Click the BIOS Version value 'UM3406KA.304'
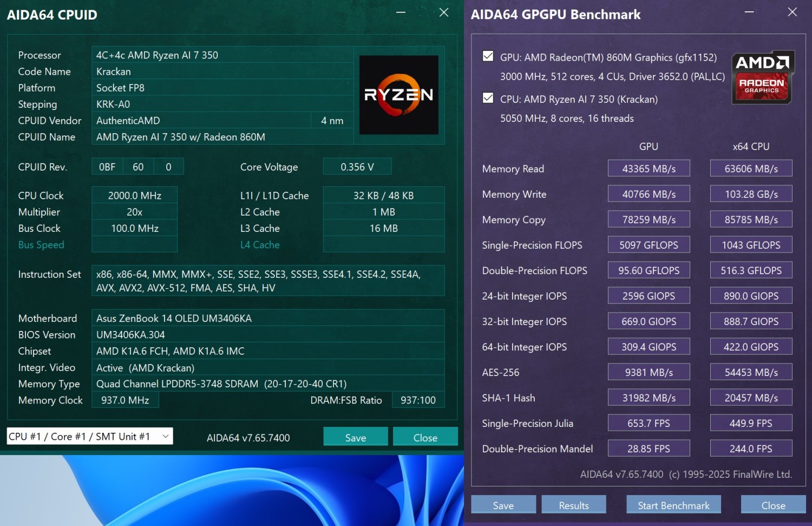 click(x=269, y=335)
